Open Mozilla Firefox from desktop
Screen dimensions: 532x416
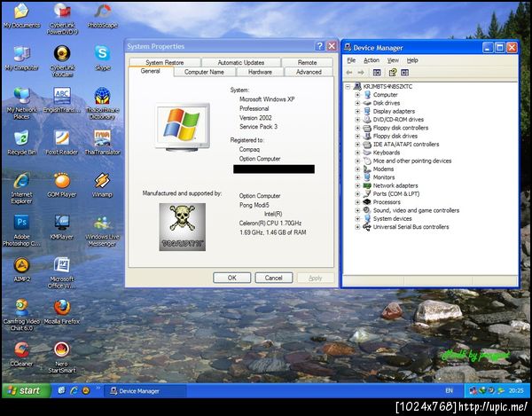62,311
